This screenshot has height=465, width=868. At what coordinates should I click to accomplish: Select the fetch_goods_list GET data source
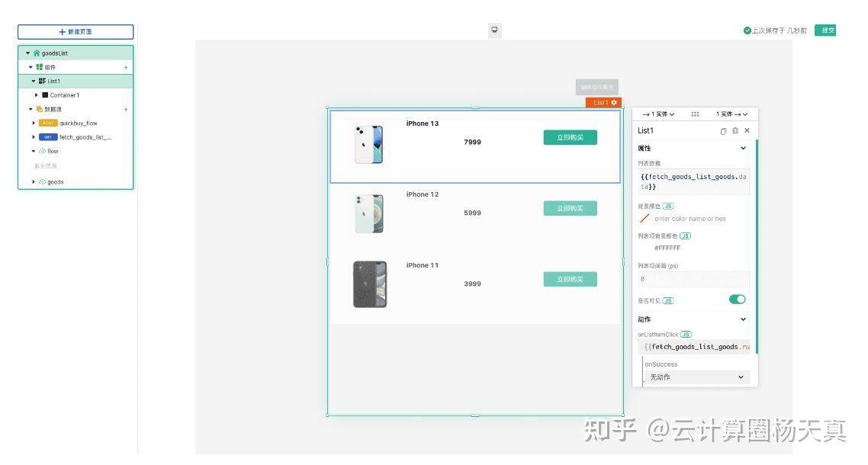click(84, 137)
